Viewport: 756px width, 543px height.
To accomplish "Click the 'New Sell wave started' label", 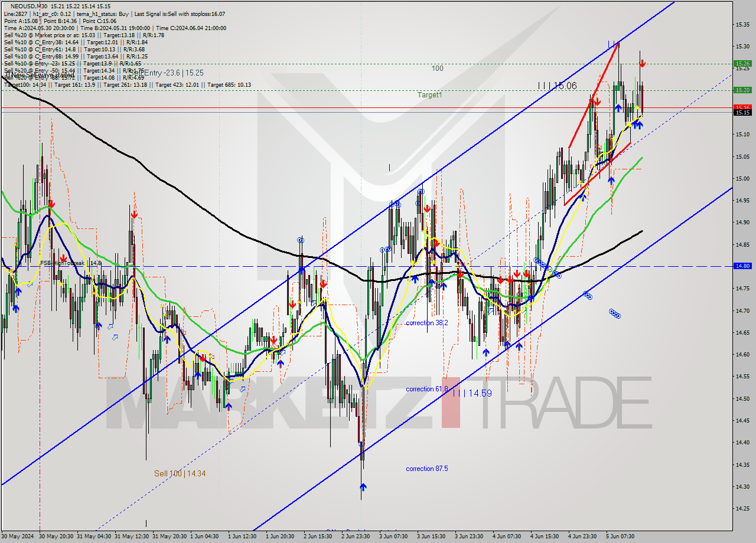I will point(40,75).
